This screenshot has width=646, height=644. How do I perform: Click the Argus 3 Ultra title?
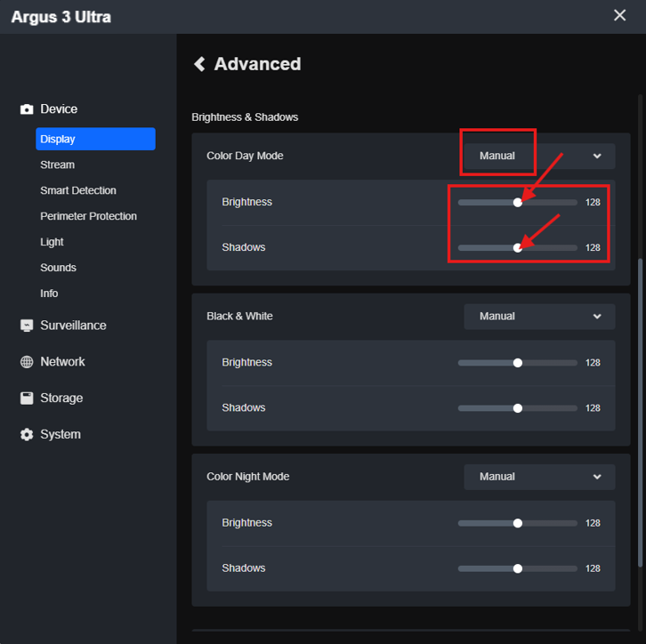point(61,17)
